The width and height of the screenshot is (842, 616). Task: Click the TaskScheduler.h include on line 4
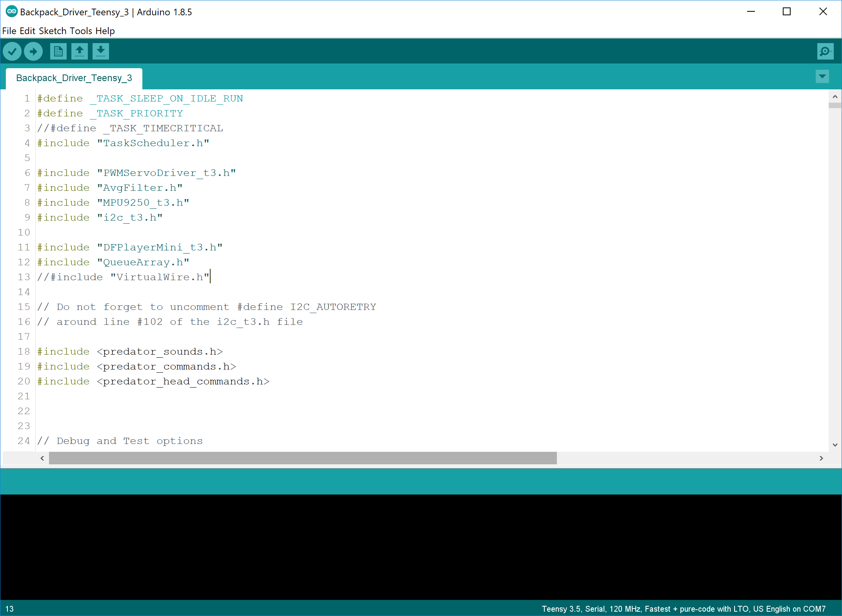[x=153, y=143]
